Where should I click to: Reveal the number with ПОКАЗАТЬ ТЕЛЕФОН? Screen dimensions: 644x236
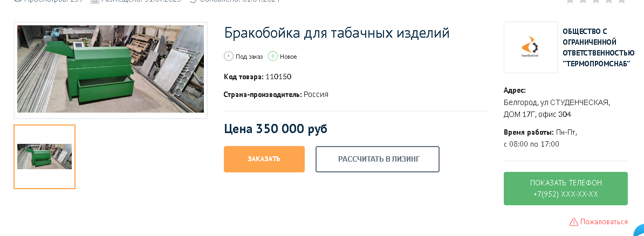(565, 189)
